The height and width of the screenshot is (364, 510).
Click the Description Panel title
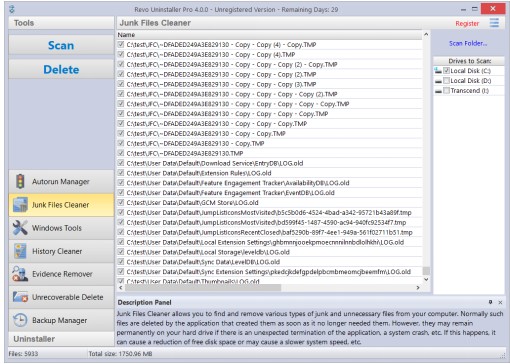(144, 302)
